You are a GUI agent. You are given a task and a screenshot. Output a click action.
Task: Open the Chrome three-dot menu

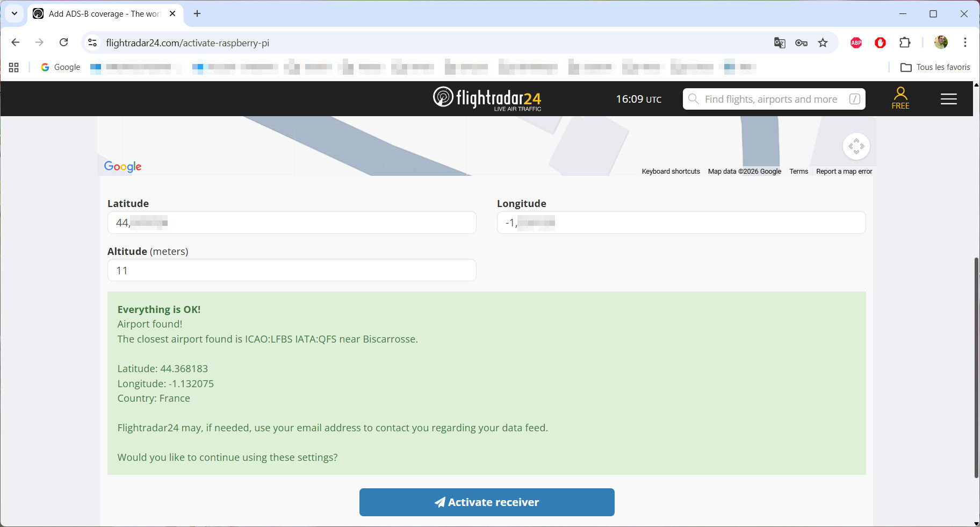(x=965, y=42)
